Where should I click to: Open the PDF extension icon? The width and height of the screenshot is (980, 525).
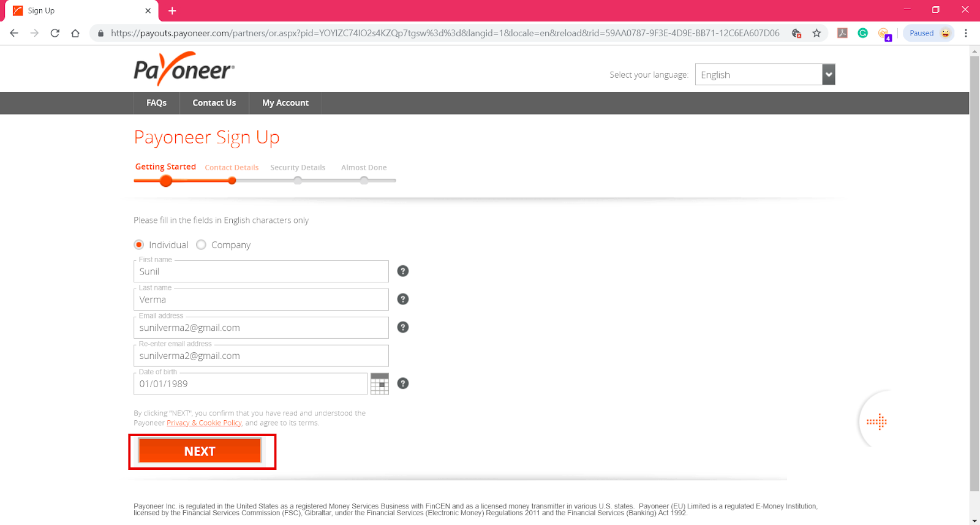point(843,33)
